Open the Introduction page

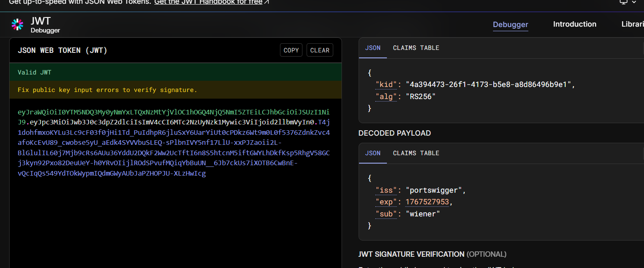575,24
